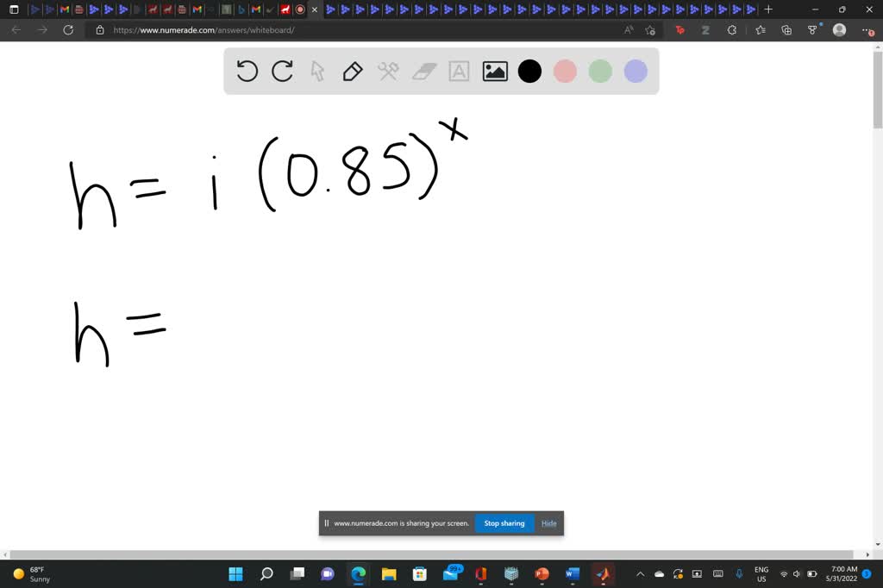The height and width of the screenshot is (588, 883).
Task: Open browser Collections
Action: point(786,30)
